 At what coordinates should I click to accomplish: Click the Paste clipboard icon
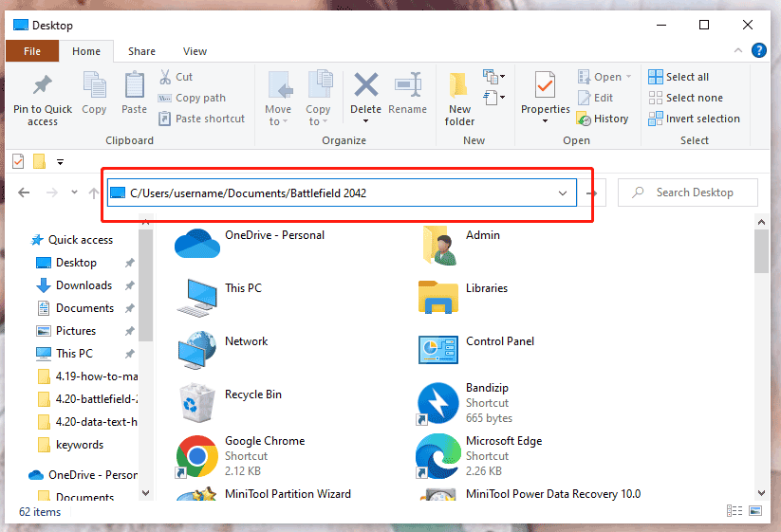pyautogui.click(x=134, y=84)
